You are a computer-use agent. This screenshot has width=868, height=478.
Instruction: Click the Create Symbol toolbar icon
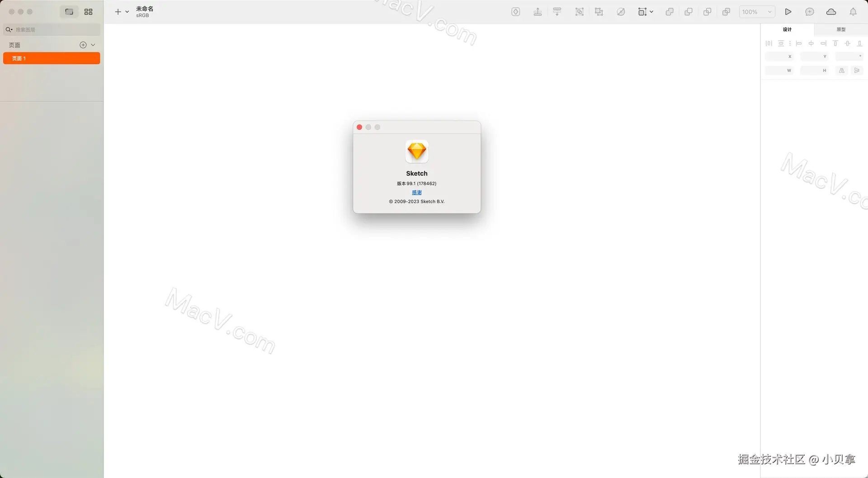pos(516,12)
